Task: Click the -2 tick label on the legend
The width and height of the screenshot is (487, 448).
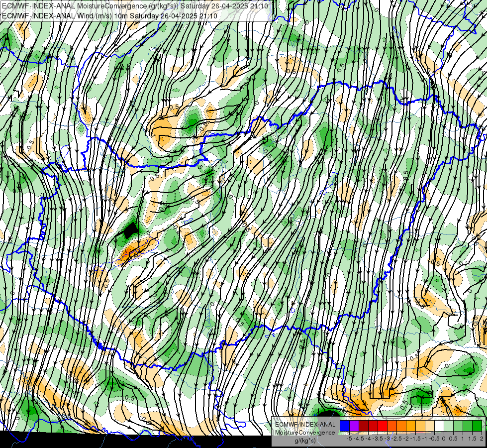Action: (x=406, y=439)
